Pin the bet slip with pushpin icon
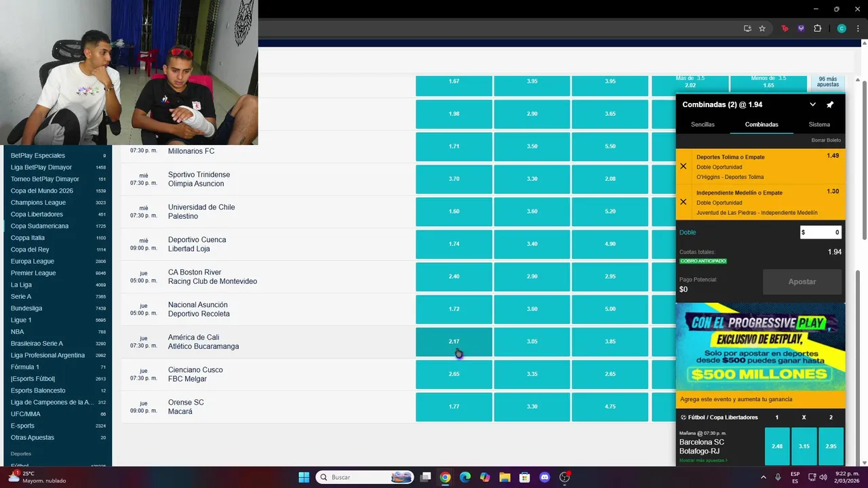The width and height of the screenshot is (868, 488). pos(830,104)
